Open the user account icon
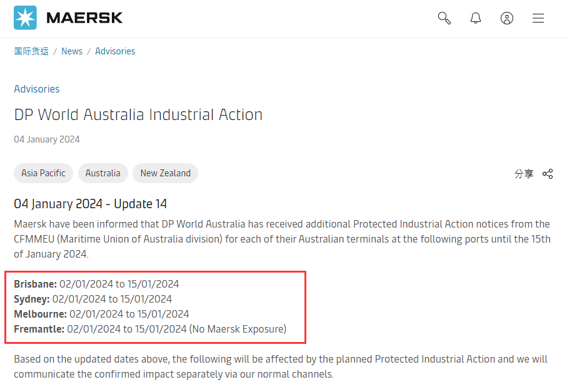Screen dimensions: 567x392 pyautogui.click(x=506, y=18)
